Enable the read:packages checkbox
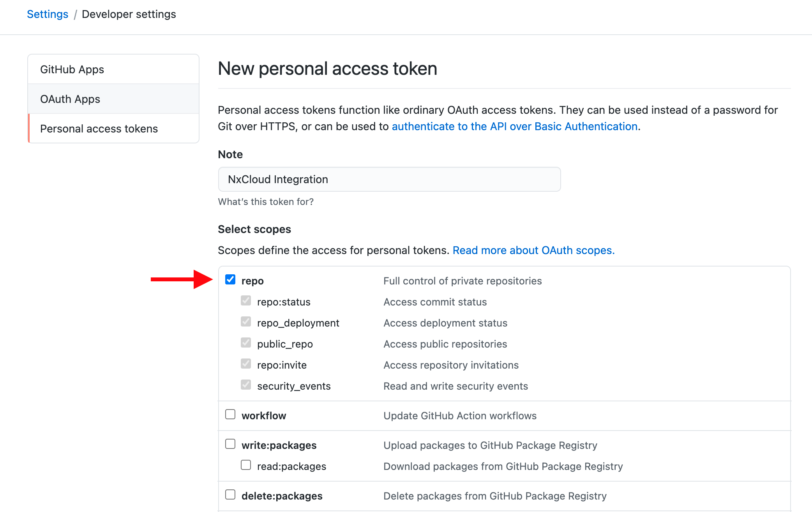 tap(245, 465)
